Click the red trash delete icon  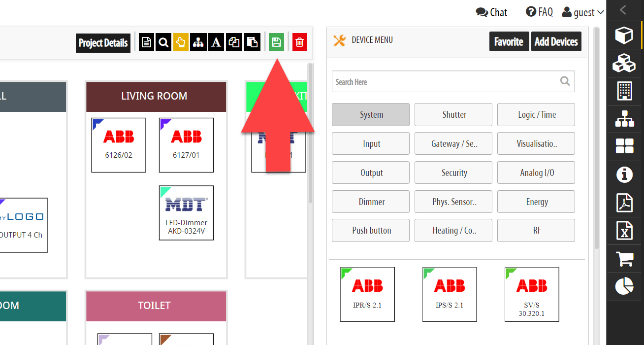pos(299,42)
